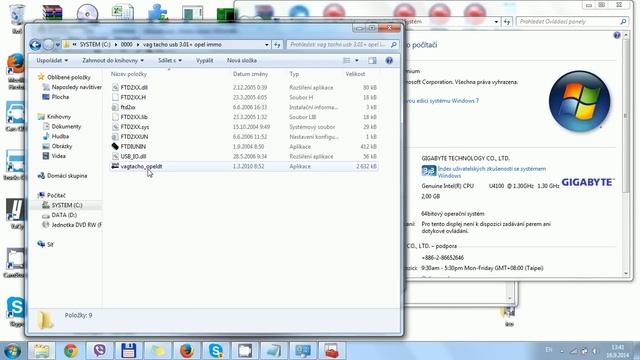
Task: Go back with the Explorer back arrow
Action: coord(35,44)
